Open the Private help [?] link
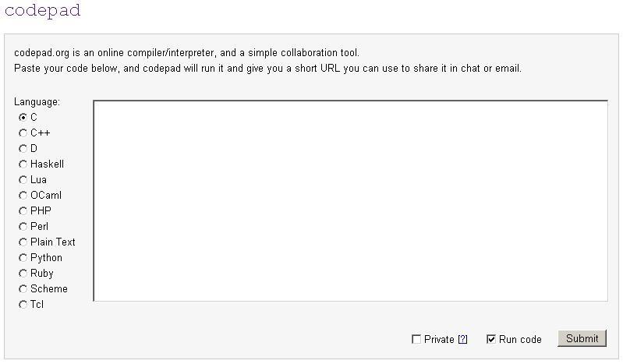 pos(462,339)
